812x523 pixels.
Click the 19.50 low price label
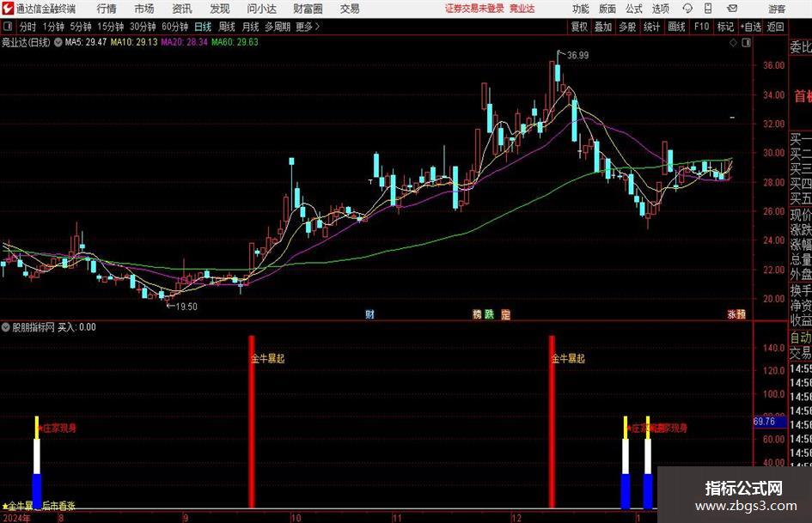[186, 307]
